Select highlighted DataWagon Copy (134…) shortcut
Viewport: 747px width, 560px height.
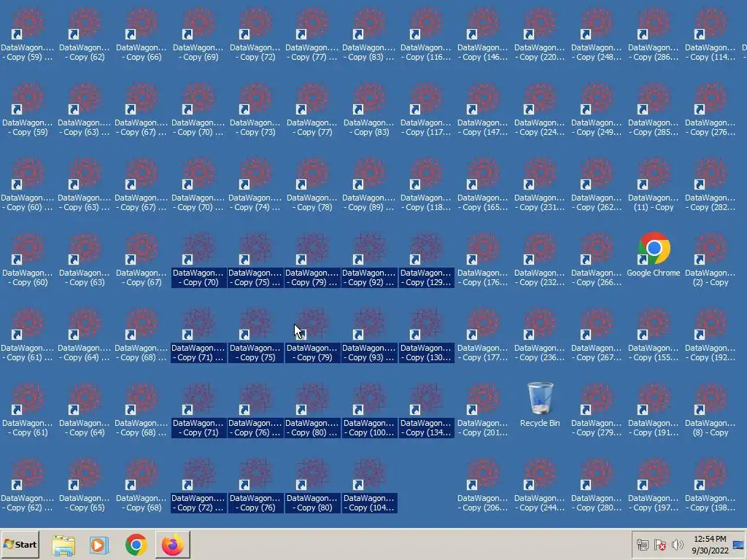(x=426, y=410)
